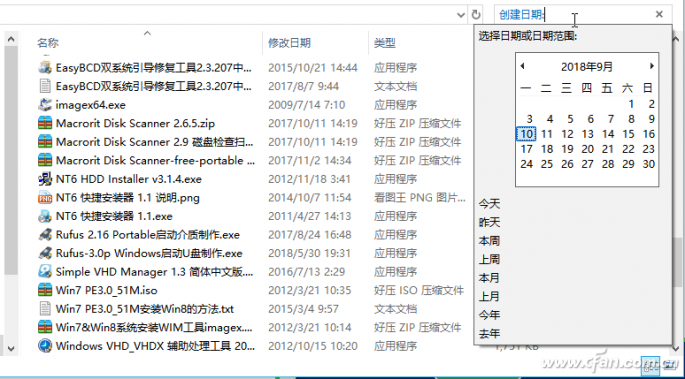Sort files by 类型 column
Viewport: 685px width, 379px height.
click(385, 43)
